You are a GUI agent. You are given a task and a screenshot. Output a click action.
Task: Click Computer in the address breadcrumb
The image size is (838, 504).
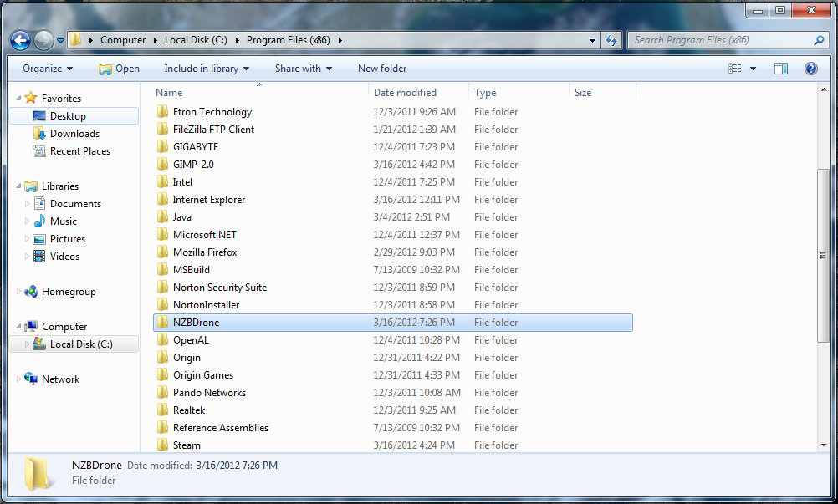pos(123,40)
